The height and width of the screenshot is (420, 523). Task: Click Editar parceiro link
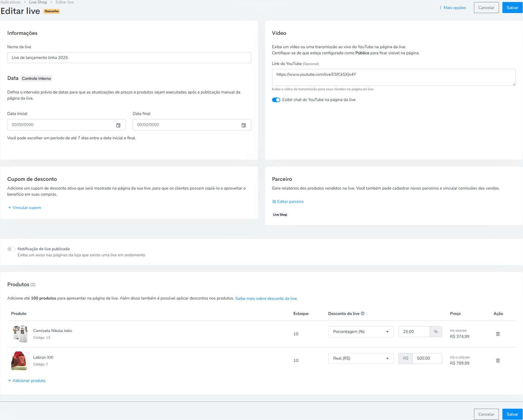pos(288,201)
